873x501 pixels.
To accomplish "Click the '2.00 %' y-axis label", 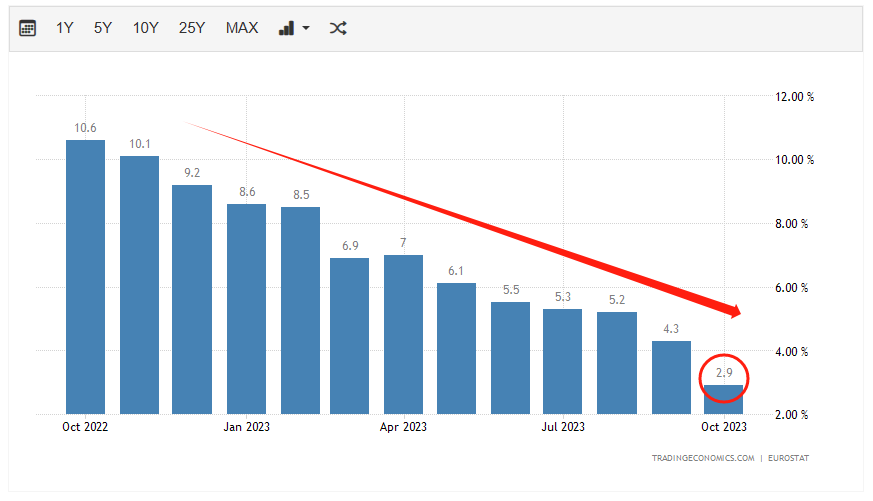I will (x=792, y=415).
